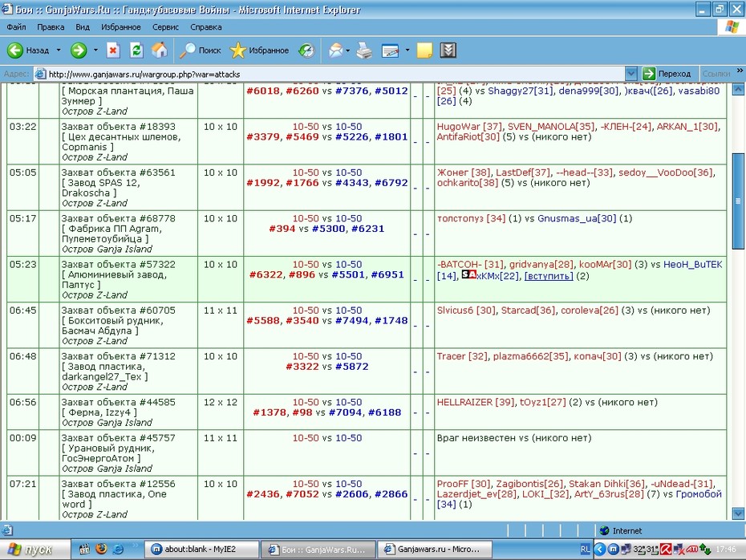Expand the Edit toolbar button dropdown arrow

(x=407, y=50)
